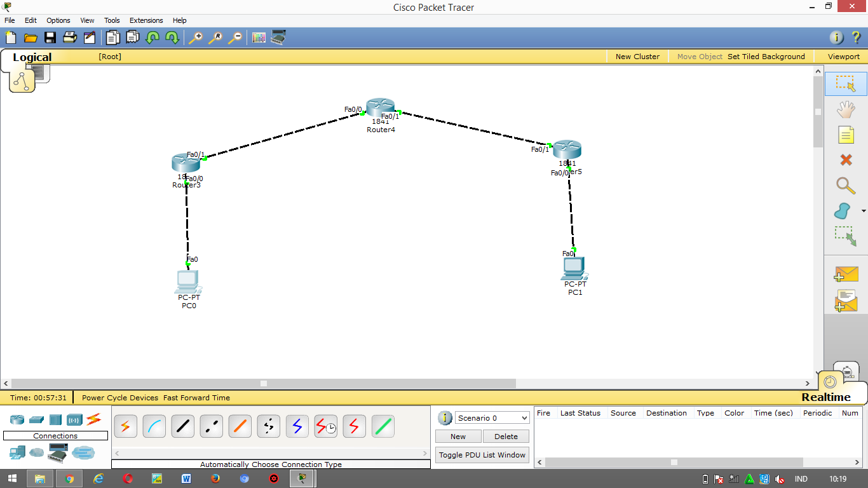Click the Copy toolbar icon
Image resolution: width=868 pixels, height=488 pixels.
pos(112,37)
